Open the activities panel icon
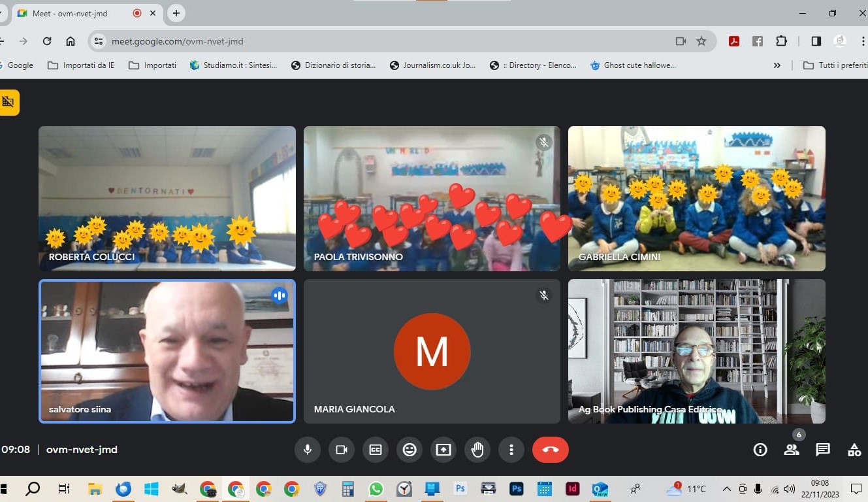The height and width of the screenshot is (502, 868). [854, 450]
